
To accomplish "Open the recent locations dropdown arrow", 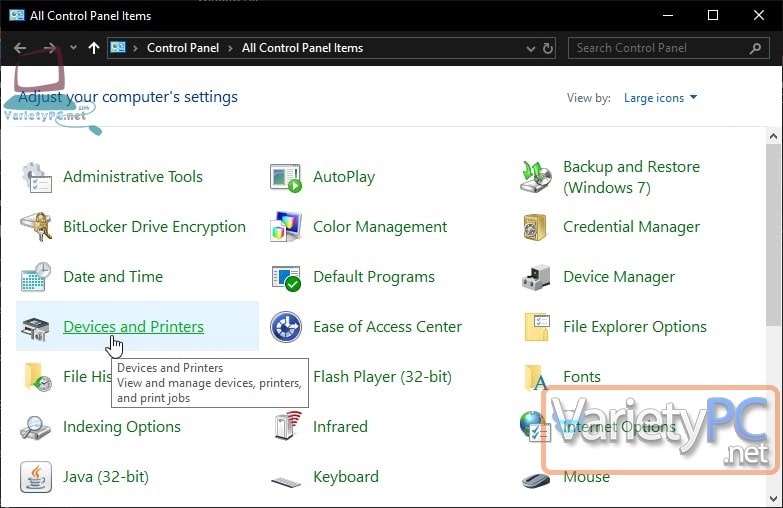I will click(x=73, y=48).
